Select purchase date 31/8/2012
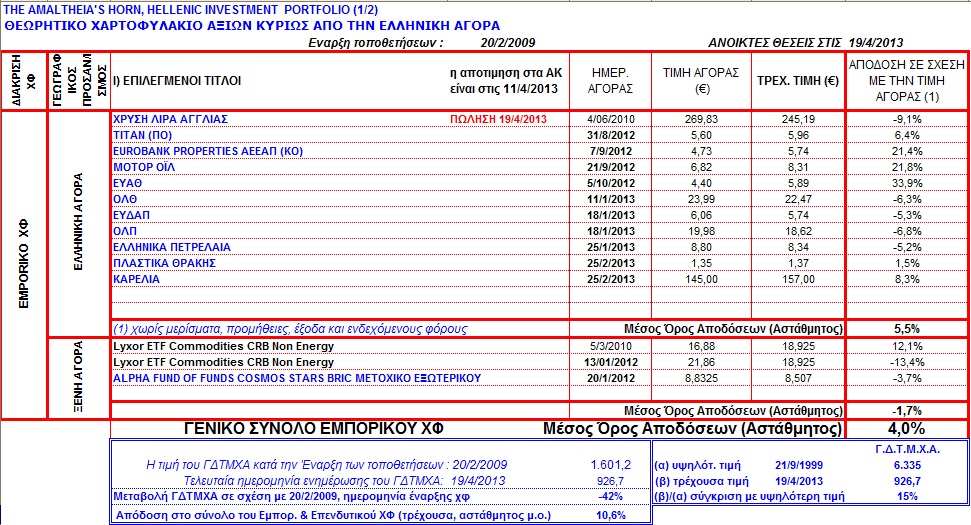 pos(611,135)
